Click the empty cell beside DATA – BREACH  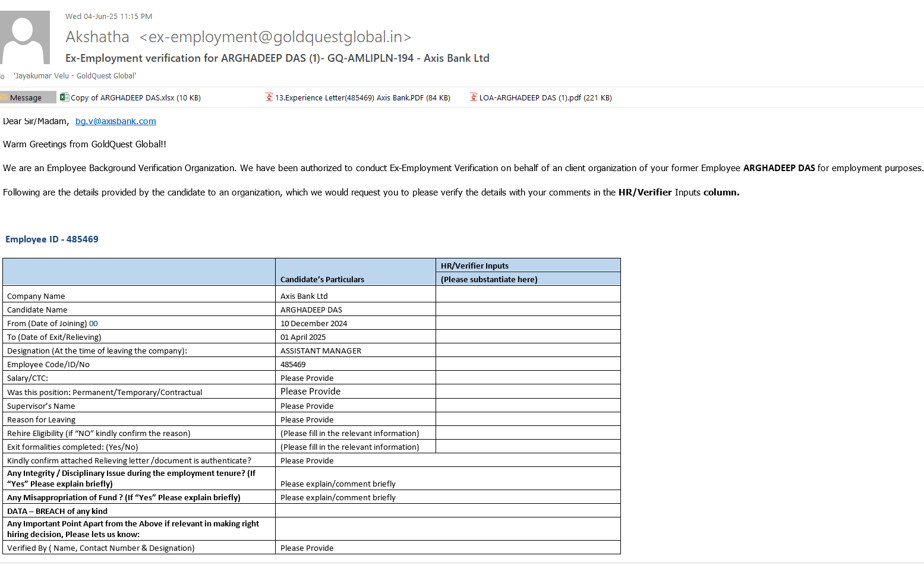[447, 511]
